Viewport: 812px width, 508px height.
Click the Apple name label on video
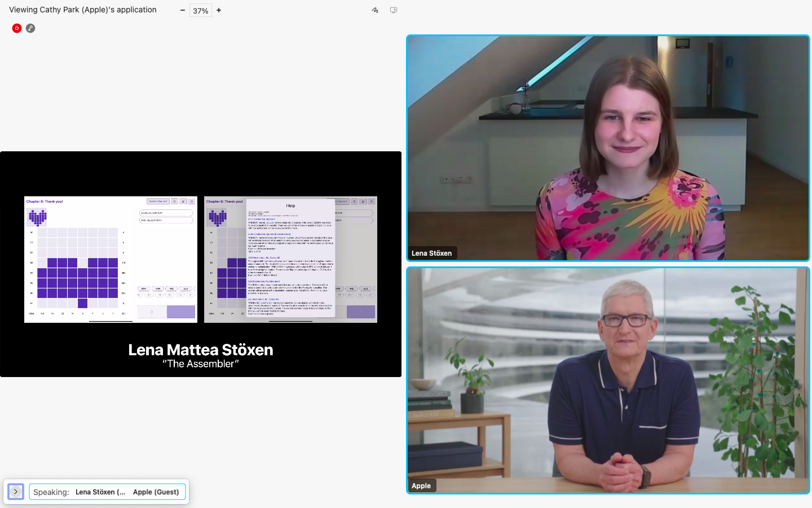(421, 486)
